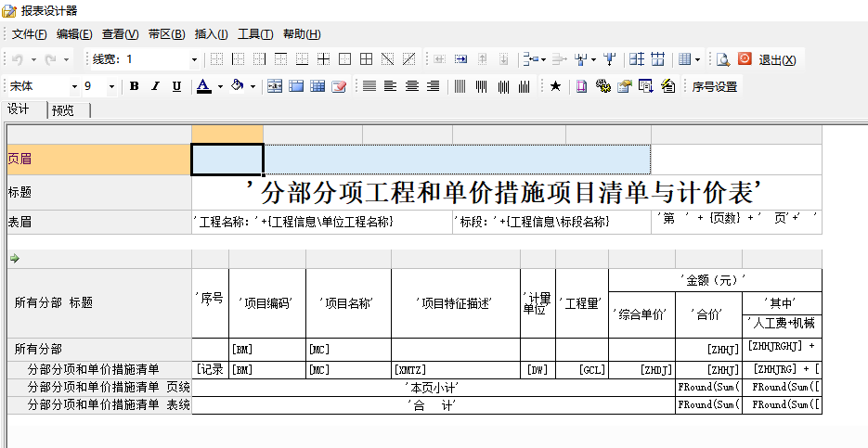The width and height of the screenshot is (868, 448).
Task: Apply inside cross borders icon
Action: click(x=323, y=58)
